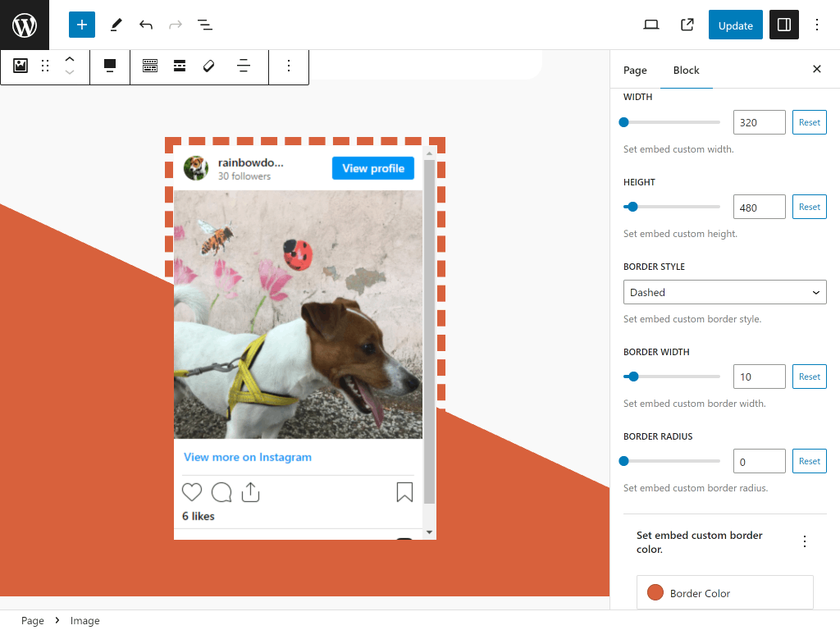Click the centered lines toolbar icon
The image size is (840, 630).
(x=243, y=66)
